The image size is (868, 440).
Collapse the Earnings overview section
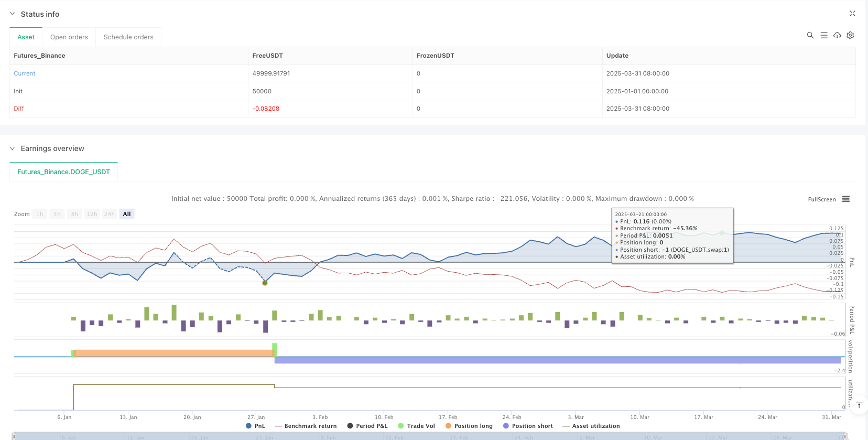point(13,148)
